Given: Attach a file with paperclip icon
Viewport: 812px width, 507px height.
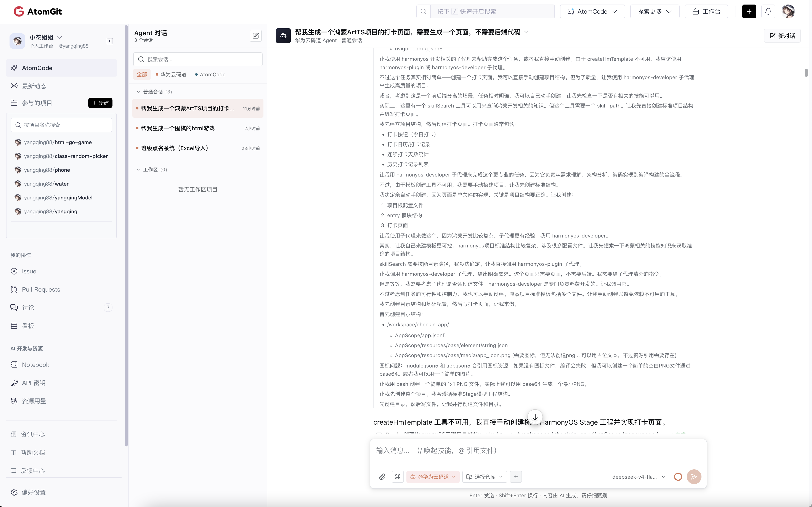Looking at the screenshot, I should (x=382, y=477).
